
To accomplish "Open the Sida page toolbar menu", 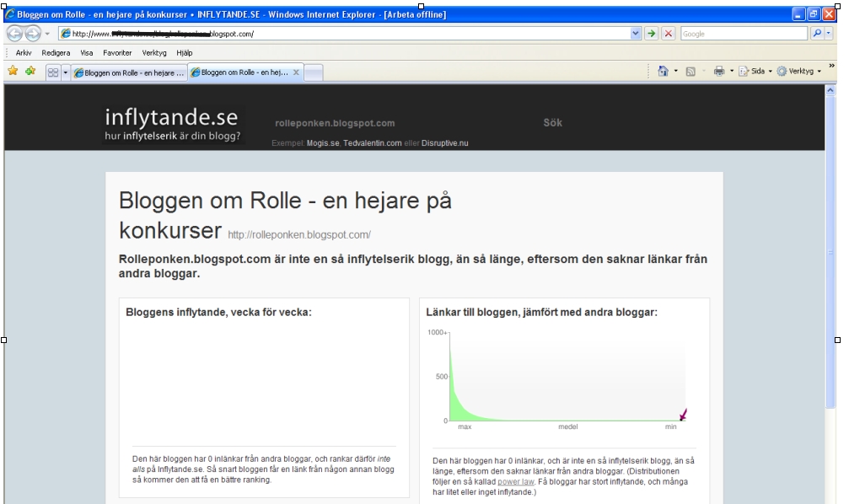I will coord(755,71).
